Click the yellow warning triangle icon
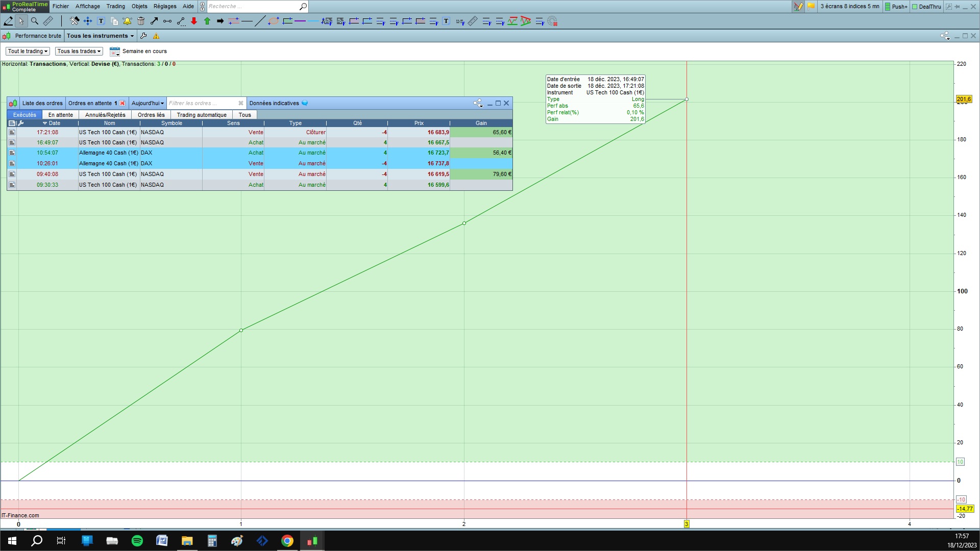The width and height of the screenshot is (980, 551). coord(156,36)
